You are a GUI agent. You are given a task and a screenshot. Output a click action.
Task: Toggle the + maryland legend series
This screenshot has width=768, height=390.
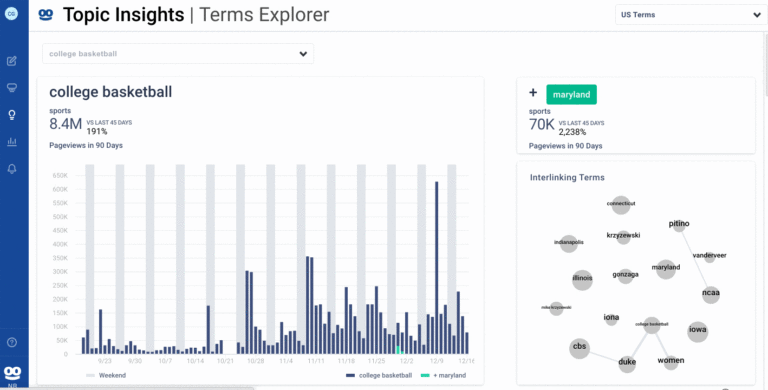[443, 375]
